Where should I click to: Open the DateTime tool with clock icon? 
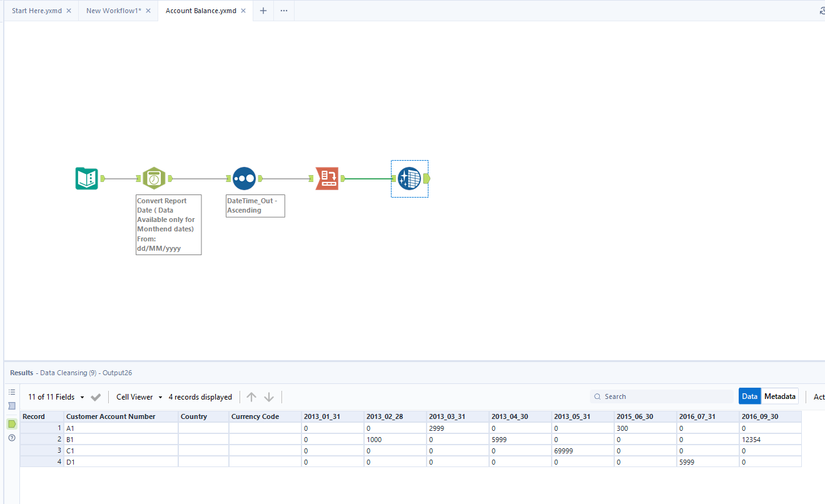tap(154, 178)
